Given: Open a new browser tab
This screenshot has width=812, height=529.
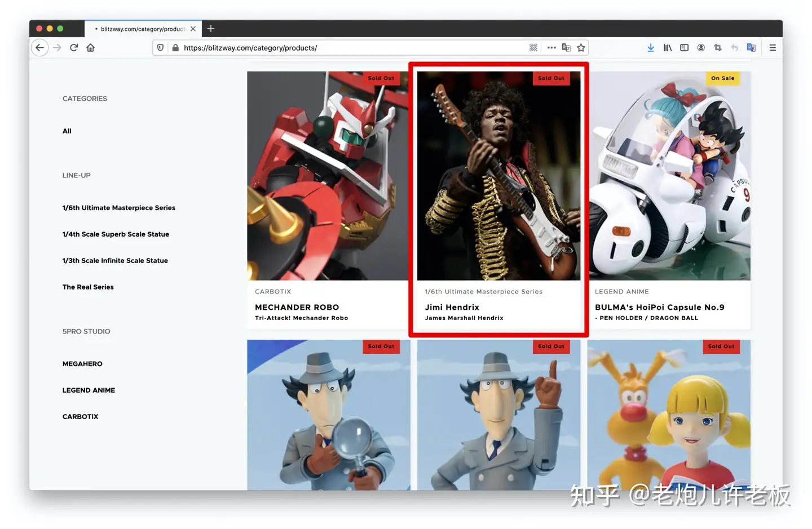Looking at the screenshot, I should 211,29.
